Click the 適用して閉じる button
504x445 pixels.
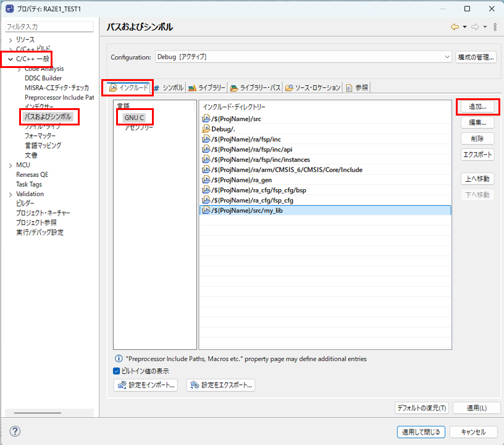(x=419, y=432)
